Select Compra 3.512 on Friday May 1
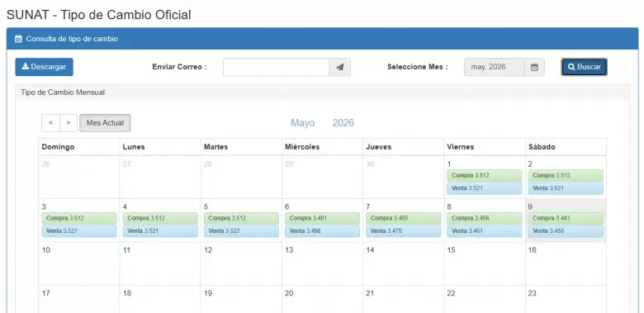The image size is (644, 313). pos(484,175)
